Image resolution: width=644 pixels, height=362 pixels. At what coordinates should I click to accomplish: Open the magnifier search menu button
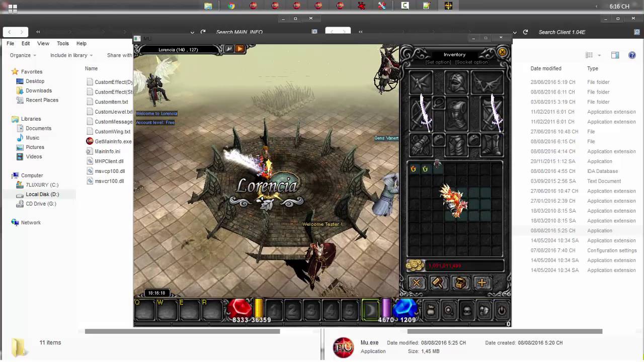click(449, 311)
